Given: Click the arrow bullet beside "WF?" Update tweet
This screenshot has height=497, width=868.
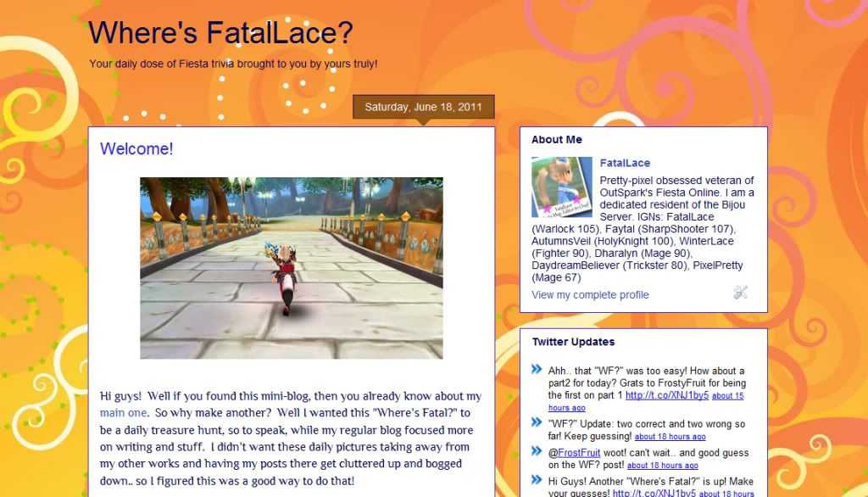Looking at the screenshot, I should [537, 422].
